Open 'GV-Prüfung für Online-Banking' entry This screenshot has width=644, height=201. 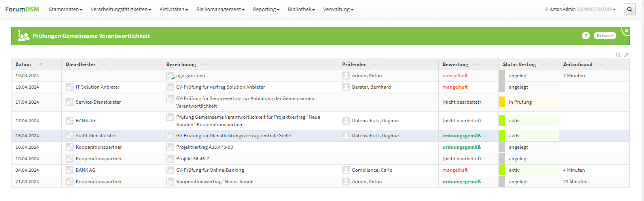pyautogui.click(x=210, y=170)
